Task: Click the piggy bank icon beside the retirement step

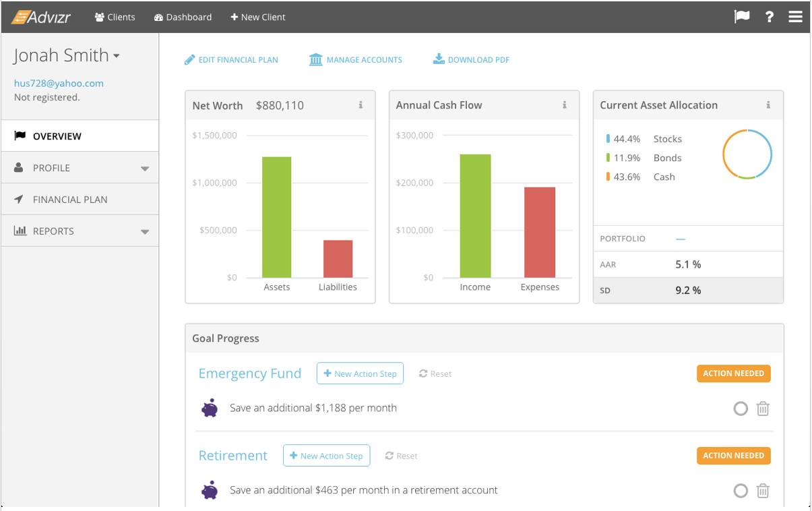Action: click(210, 491)
